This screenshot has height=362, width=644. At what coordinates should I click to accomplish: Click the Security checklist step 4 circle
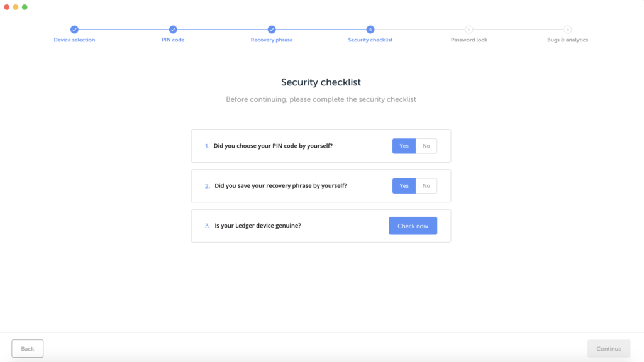tap(370, 30)
